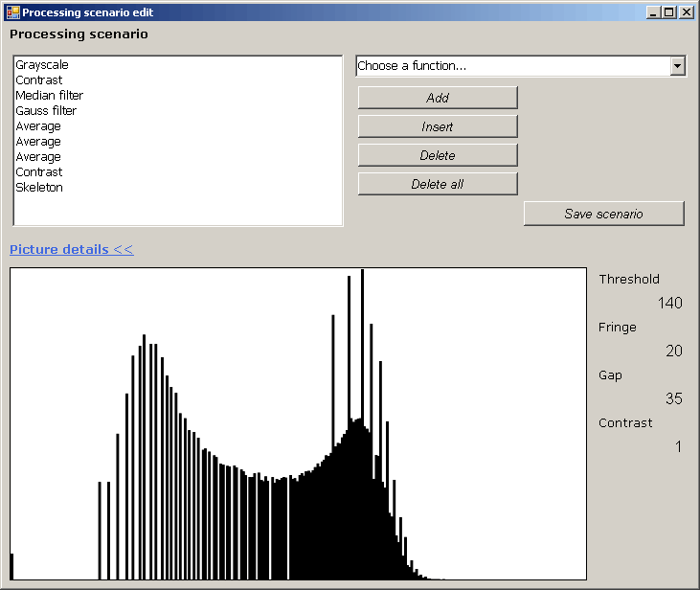Viewport: 700px width, 590px height.
Task: Click the Gap value 35
Action: [x=673, y=398]
